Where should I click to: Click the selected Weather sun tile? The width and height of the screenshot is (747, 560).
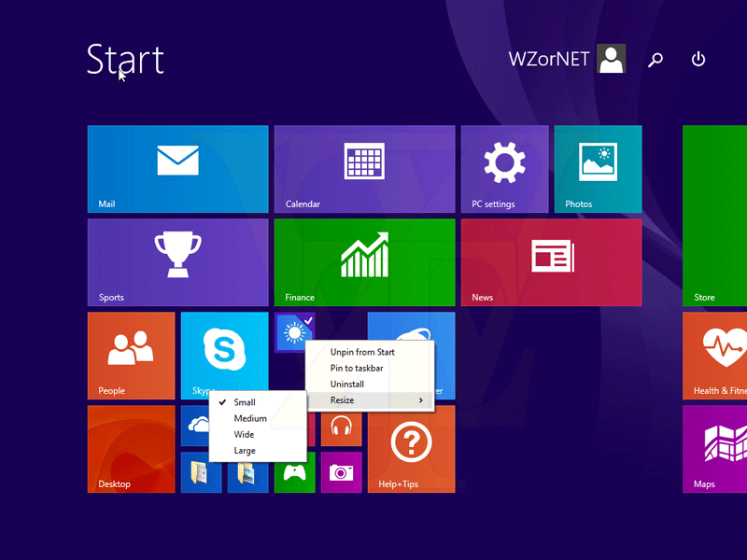(294, 332)
